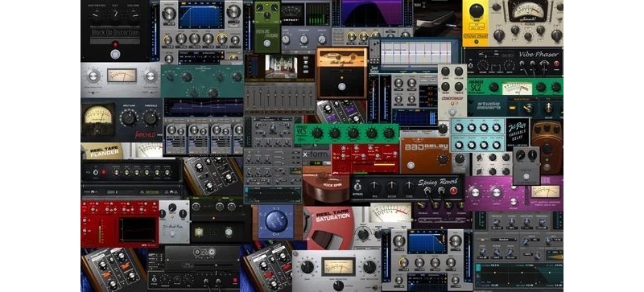The height and width of the screenshot is (292, 644).
Task: Click the Fairchild Threshold knob
Action: click(151, 118)
